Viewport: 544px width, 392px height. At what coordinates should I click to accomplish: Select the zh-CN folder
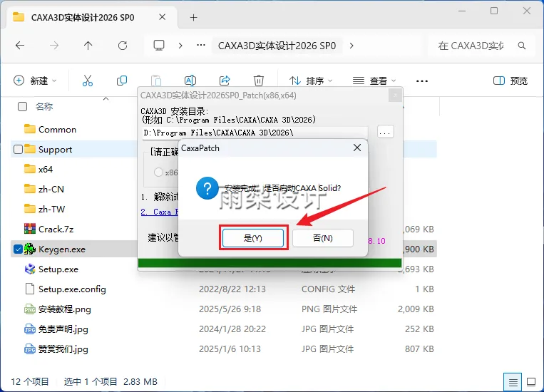[x=44, y=189]
